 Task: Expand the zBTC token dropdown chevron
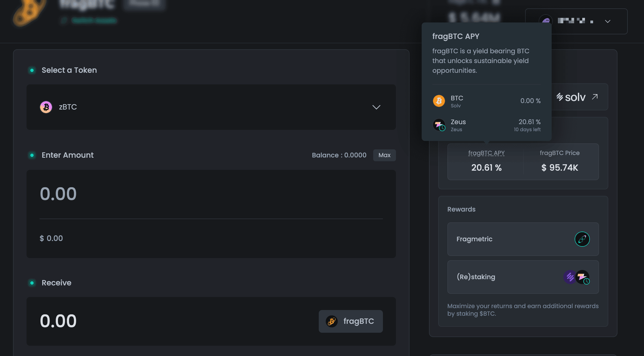376,107
